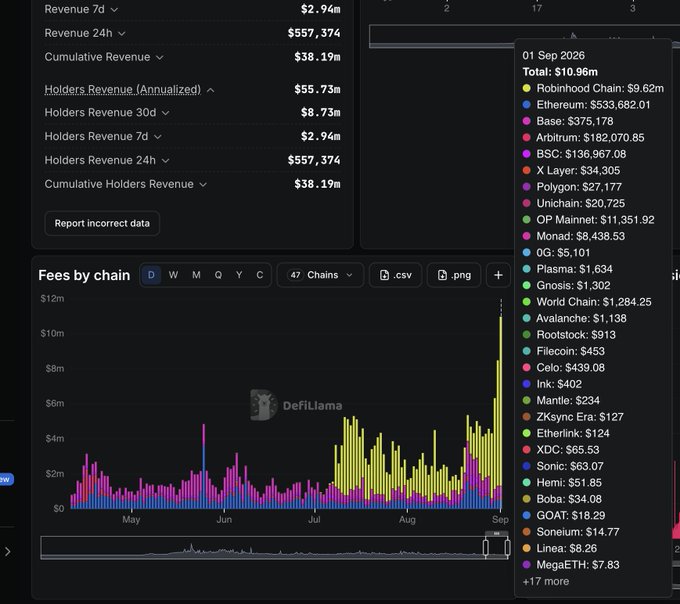Click +17 more in tooltip

click(x=546, y=581)
